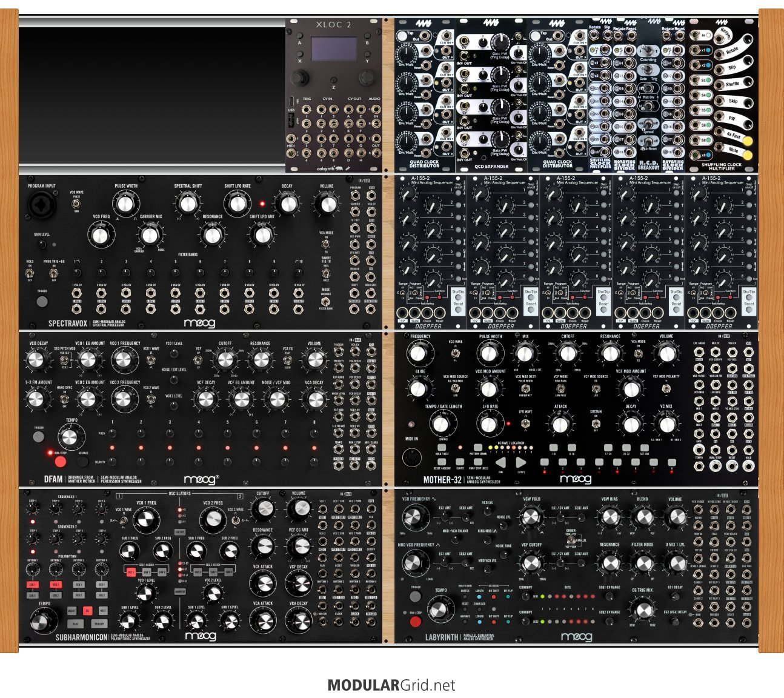
Task: Click the Labyrinth Trigger button
Action: tap(415, 596)
